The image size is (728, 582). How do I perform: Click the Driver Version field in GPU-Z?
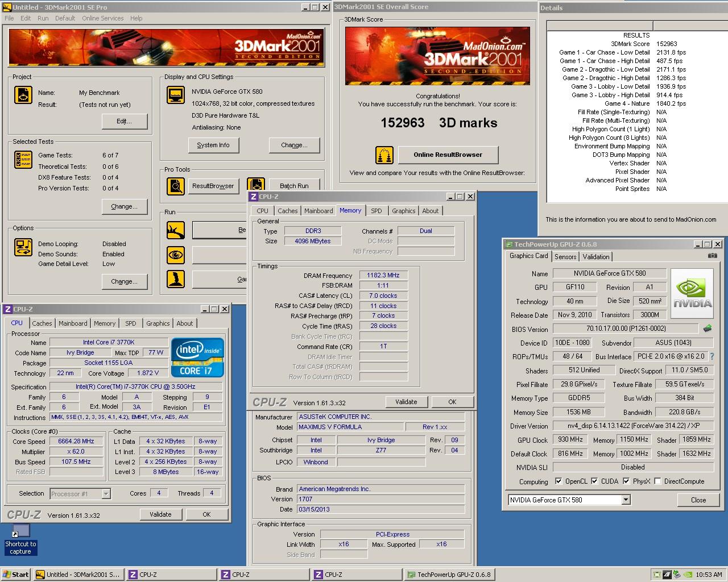pos(633,426)
